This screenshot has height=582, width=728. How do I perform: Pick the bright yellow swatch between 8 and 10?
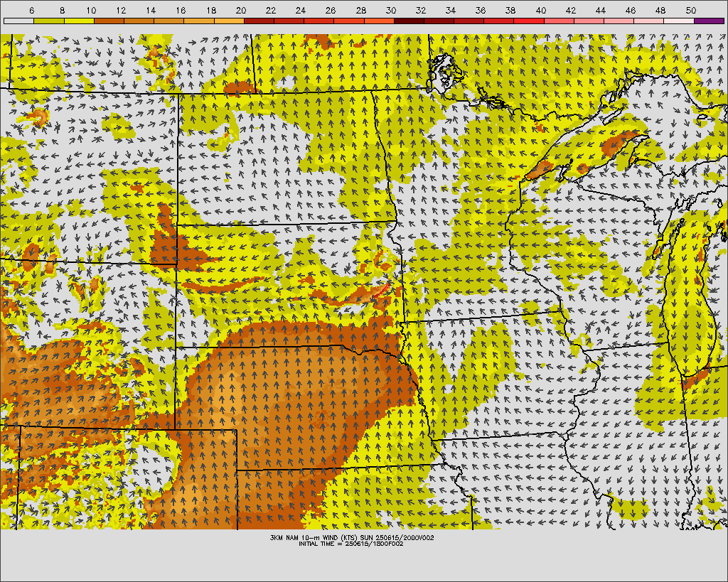tap(79, 21)
